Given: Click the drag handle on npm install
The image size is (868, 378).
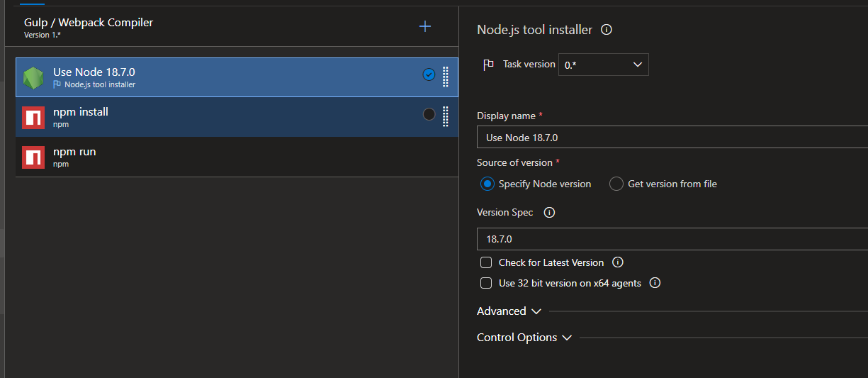Looking at the screenshot, I should [x=446, y=116].
